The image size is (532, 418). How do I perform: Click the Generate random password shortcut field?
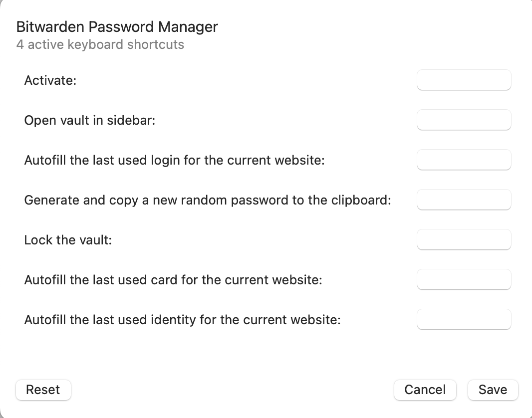point(464,200)
